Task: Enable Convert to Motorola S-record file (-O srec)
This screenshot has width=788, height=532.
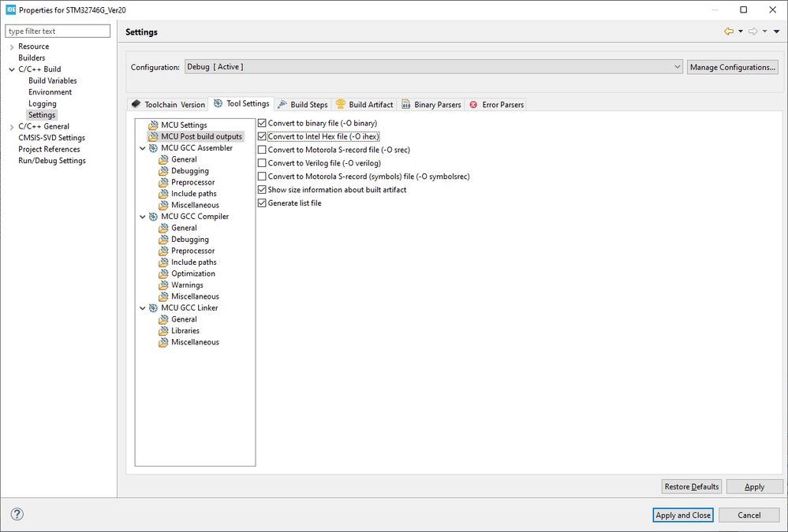Action: click(x=262, y=150)
